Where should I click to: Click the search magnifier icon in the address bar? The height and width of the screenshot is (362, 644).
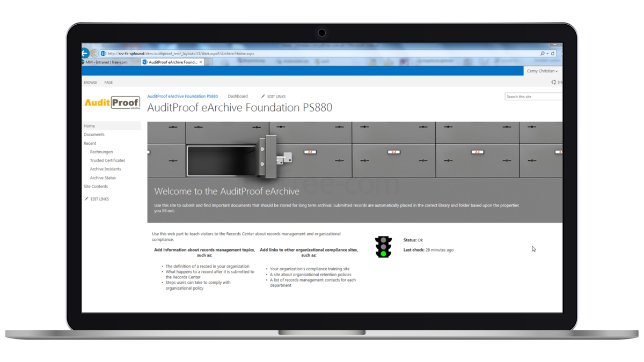pos(543,53)
